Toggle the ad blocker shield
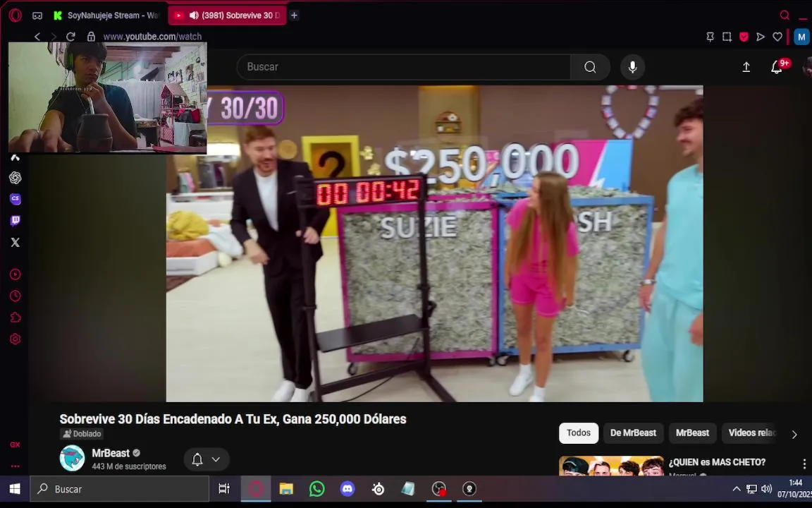 744,37
